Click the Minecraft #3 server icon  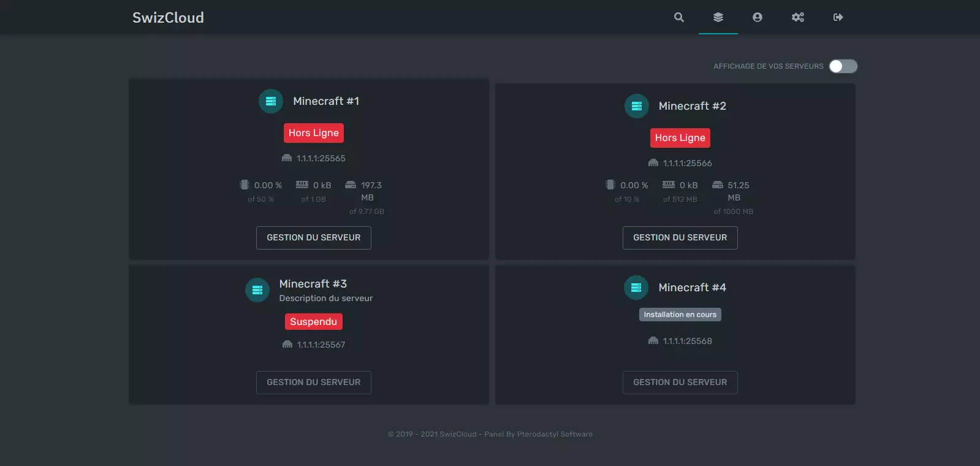257,290
